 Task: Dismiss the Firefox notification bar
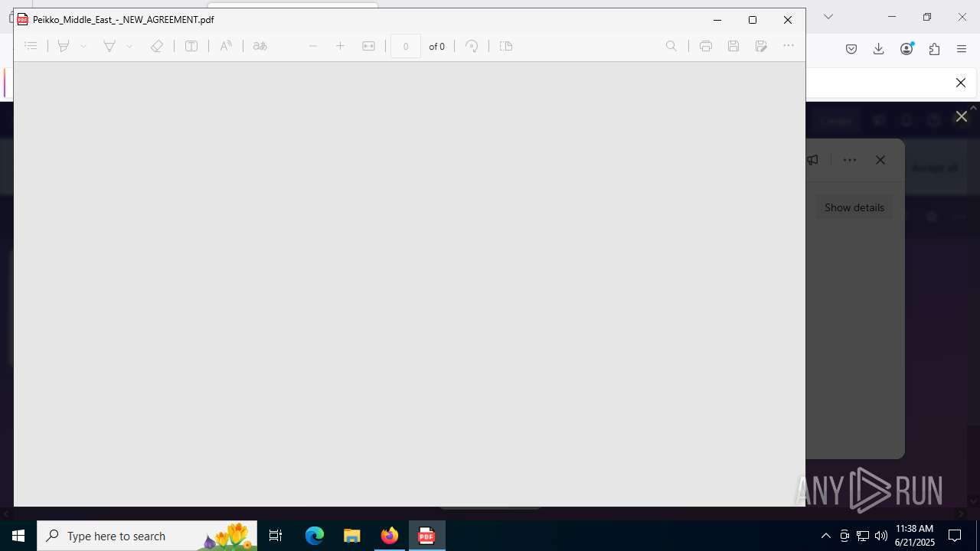pyautogui.click(x=961, y=83)
